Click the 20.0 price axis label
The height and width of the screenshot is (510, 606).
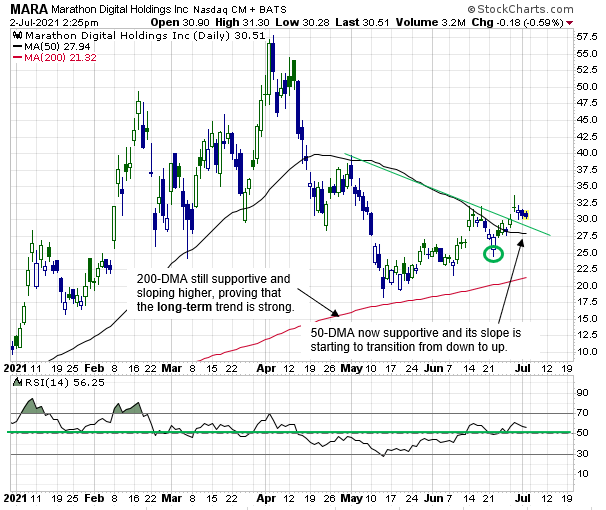587,286
